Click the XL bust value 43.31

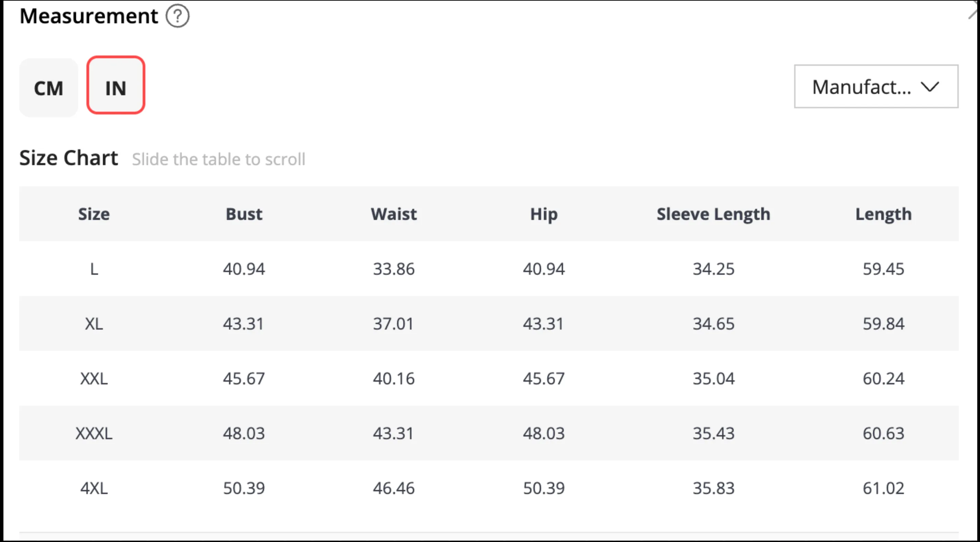point(243,324)
